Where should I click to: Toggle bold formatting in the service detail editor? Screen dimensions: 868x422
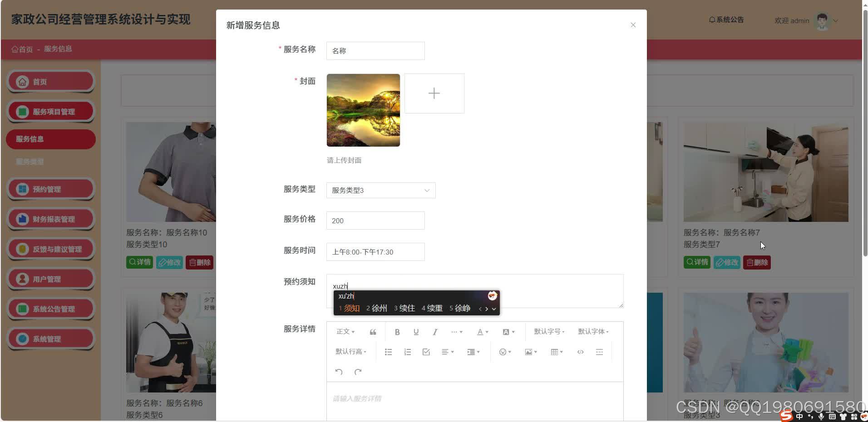(x=397, y=332)
